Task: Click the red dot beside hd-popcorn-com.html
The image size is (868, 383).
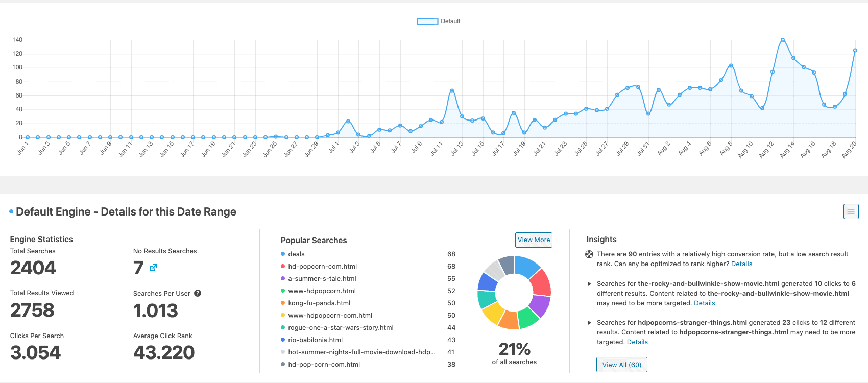Action: click(283, 266)
